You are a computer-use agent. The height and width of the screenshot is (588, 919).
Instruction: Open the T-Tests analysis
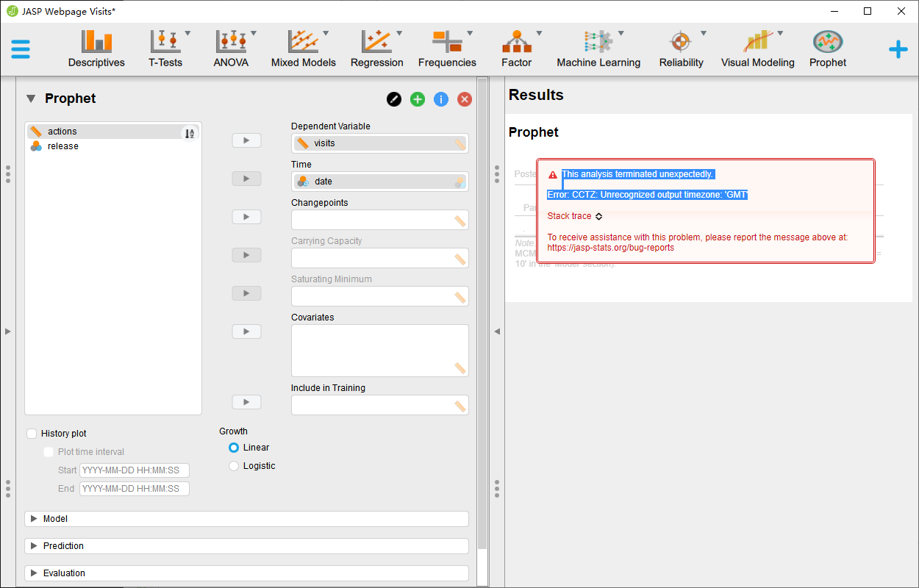tap(165, 49)
